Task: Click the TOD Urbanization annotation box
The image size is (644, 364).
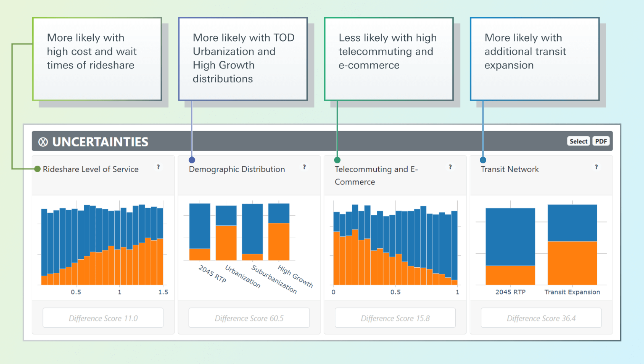Action: coord(243,59)
